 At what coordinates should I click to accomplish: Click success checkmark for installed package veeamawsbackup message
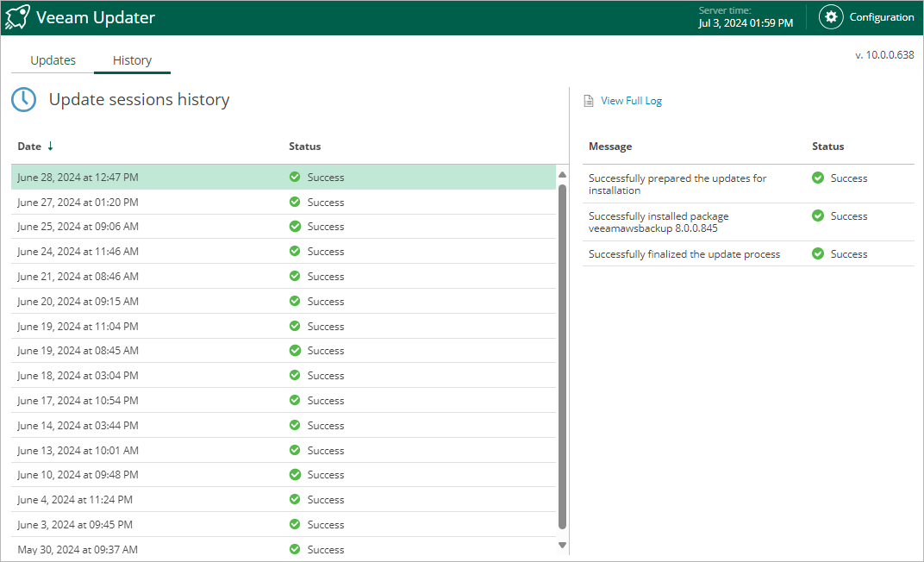818,215
